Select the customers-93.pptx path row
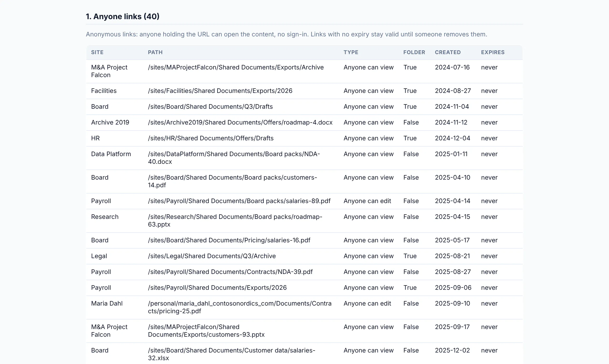The image size is (609, 364). (304, 331)
